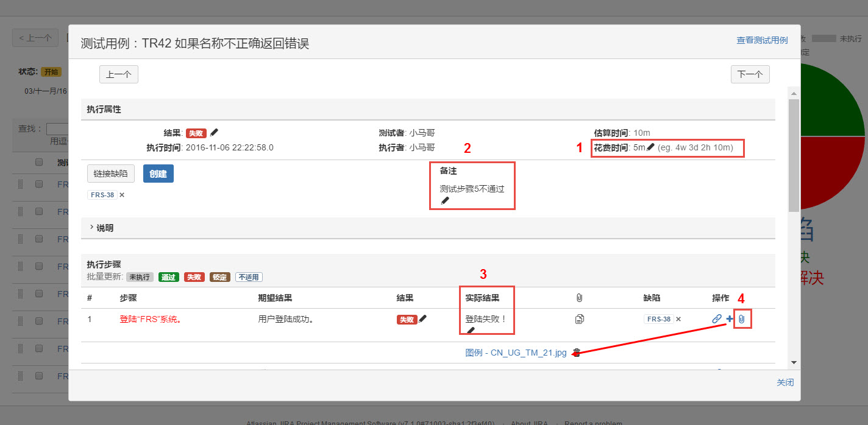Image resolution: width=868 pixels, height=425 pixels.
Task: Click the 执行属性 section header
Action: [x=428, y=110]
